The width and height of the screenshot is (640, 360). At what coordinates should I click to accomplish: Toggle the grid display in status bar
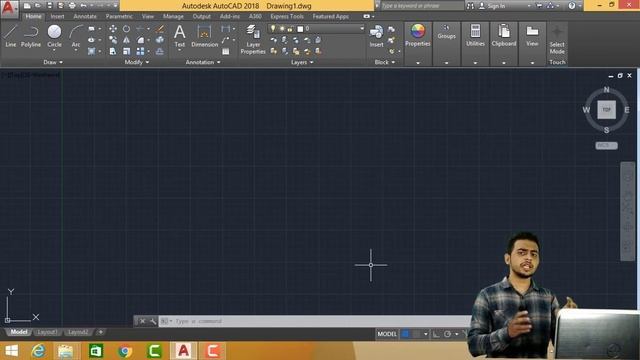(405, 334)
